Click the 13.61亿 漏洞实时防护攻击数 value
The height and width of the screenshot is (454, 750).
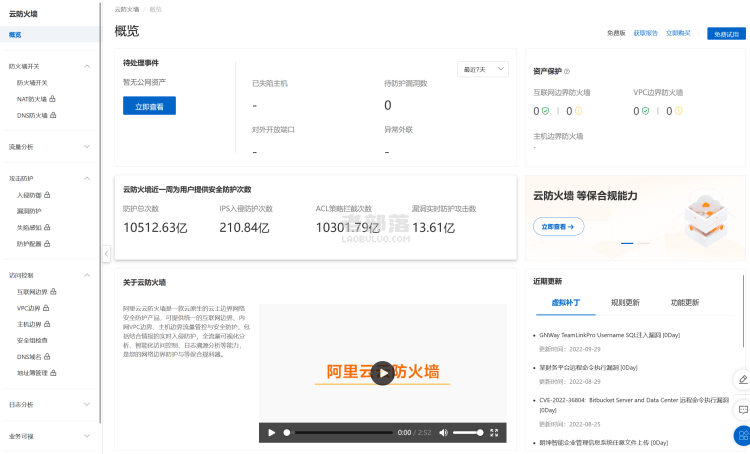pyautogui.click(x=433, y=228)
